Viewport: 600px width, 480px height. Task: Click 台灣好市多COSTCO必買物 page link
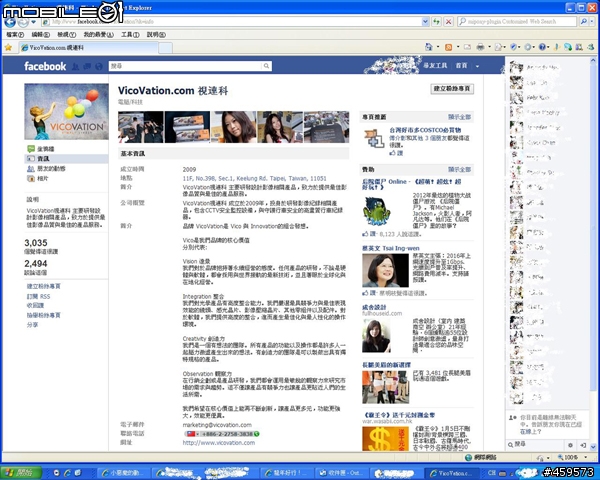point(425,130)
